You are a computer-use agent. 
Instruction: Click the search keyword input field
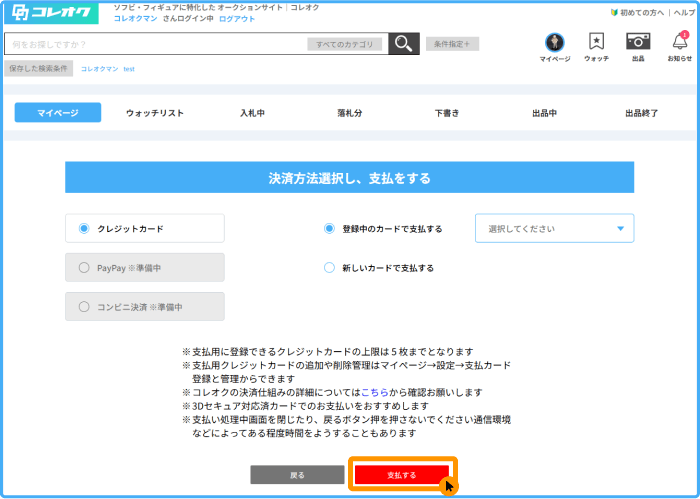(155, 44)
